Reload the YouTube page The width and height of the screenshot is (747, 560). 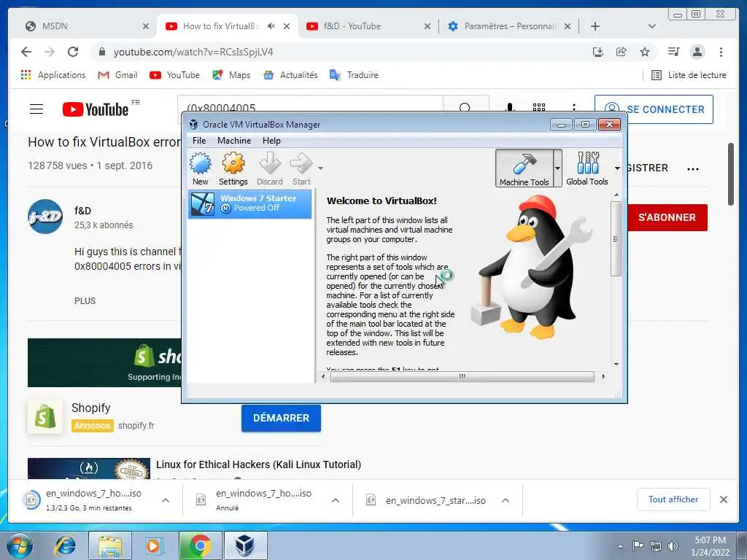tap(73, 52)
